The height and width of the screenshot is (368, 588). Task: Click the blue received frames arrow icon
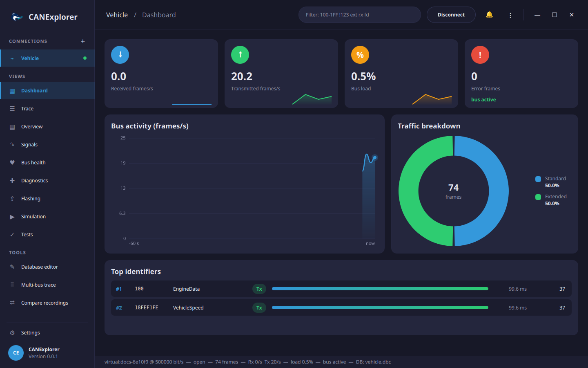pos(120,55)
